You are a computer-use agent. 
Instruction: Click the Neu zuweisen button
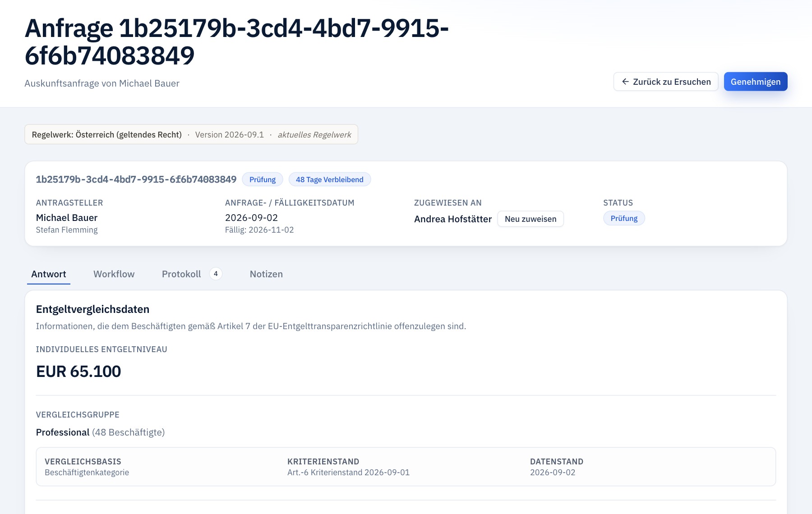point(531,219)
